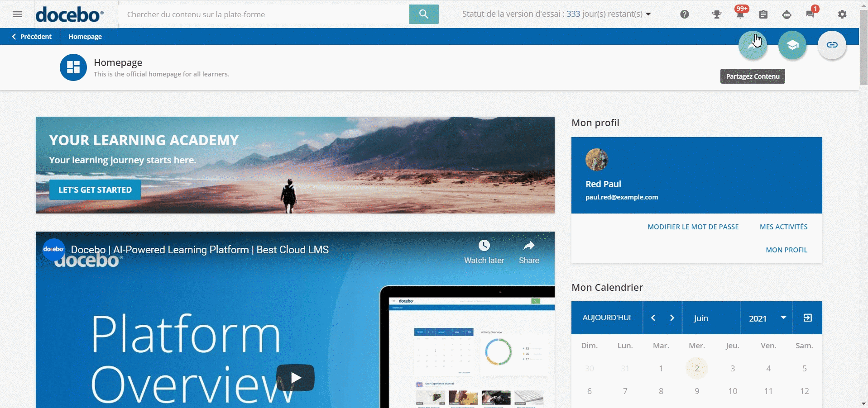Open the clipboard tasks icon
This screenshot has width=868, height=408.
coord(763,14)
